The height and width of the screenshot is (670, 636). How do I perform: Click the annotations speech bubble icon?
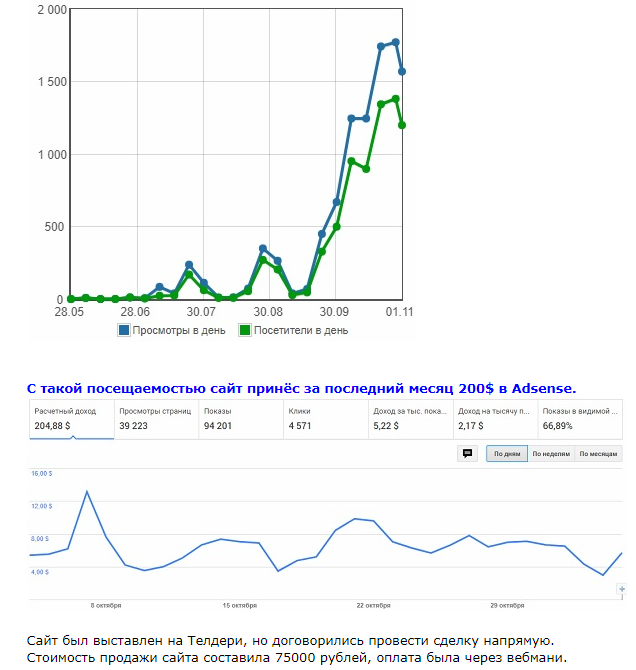pyautogui.click(x=467, y=453)
